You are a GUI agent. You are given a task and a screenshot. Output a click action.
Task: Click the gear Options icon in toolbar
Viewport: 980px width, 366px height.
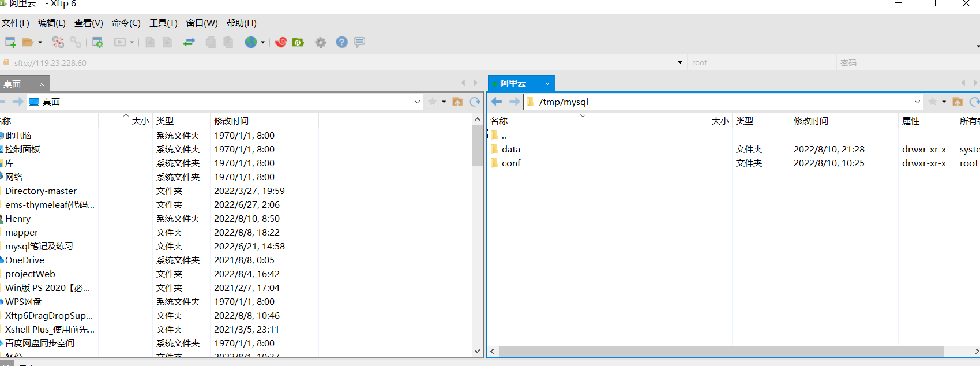pos(321,42)
